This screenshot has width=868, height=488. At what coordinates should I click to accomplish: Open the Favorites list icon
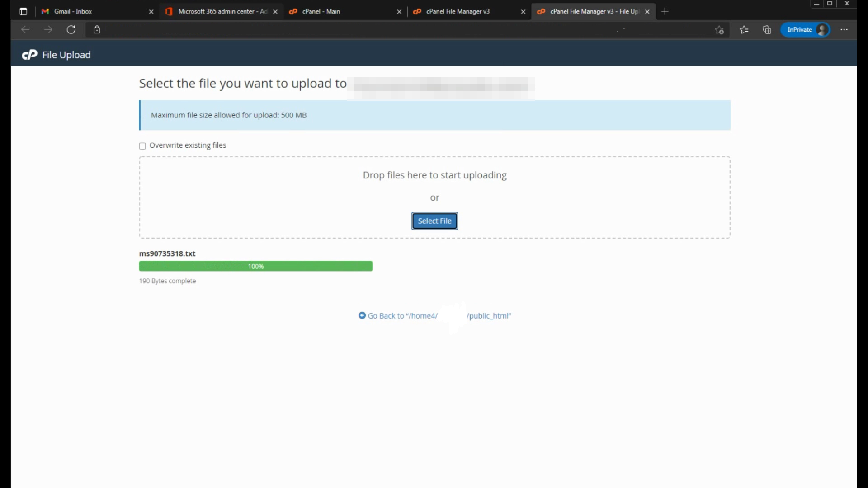pos(744,30)
